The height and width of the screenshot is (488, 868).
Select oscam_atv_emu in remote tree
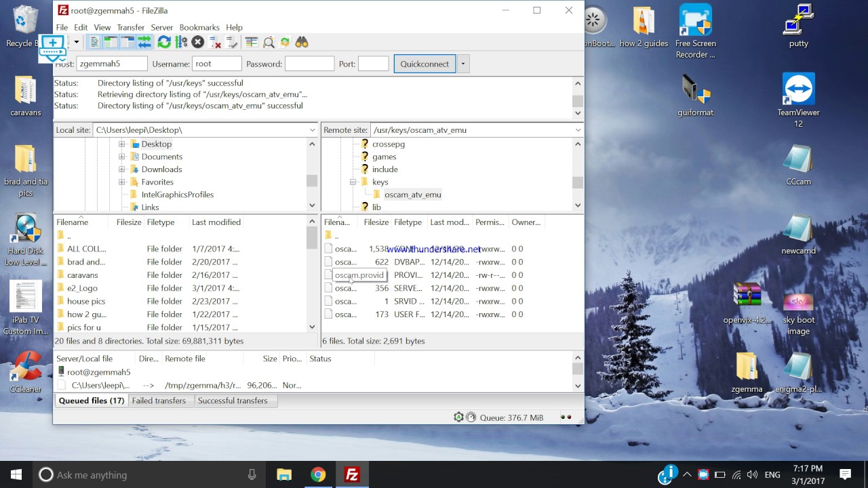pyautogui.click(x=412, y=195)
